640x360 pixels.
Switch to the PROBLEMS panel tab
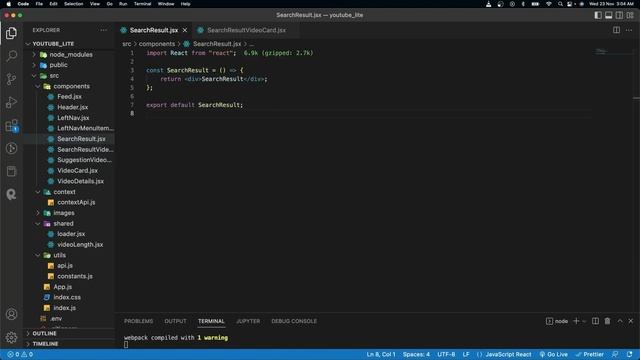[138, 321]
